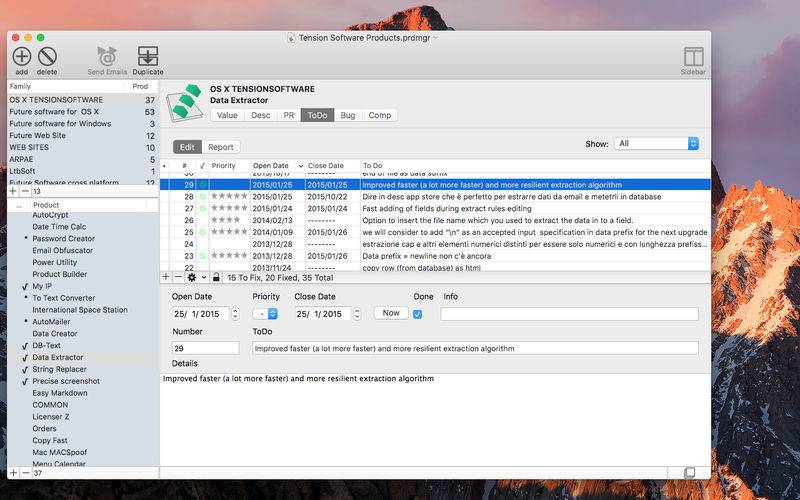800x500 pixels.
Task: Open the Show filter dropdown
Action: pyautogui.click(x=656, y=144)
